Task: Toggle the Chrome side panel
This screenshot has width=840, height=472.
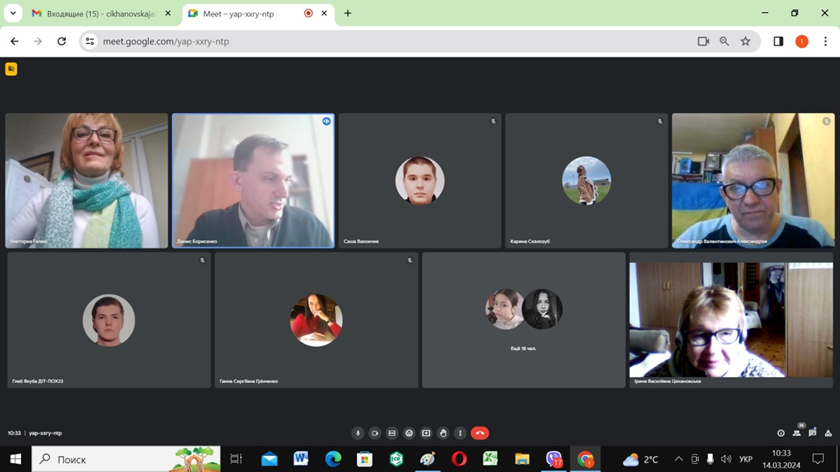Action: [x=778, y=41]
